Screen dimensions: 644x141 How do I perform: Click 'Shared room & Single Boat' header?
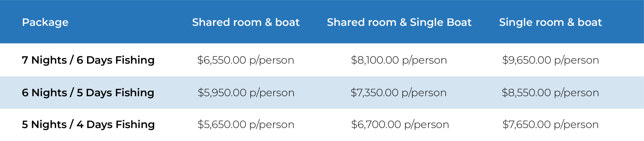pyautogui.click(x=399, y=22)
